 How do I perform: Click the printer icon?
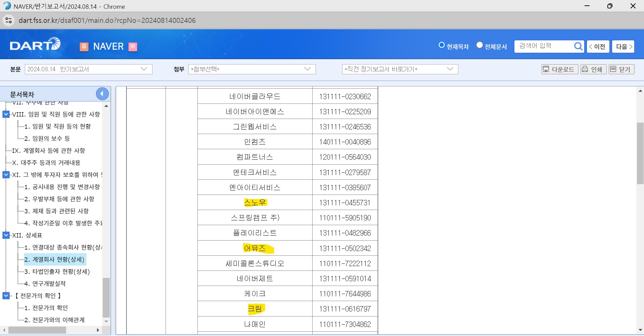pyautogui.click(x=585, y=69)
